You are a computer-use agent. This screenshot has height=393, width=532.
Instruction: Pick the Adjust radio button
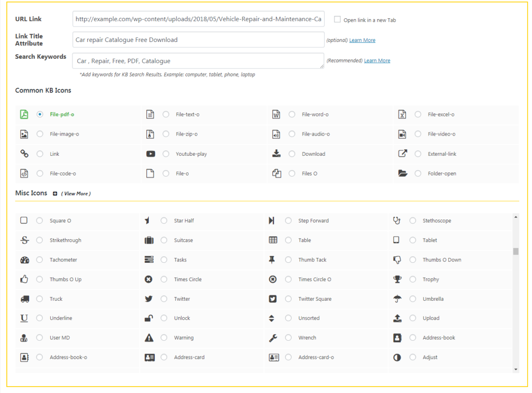pyautogui.click(x=413, y=357)
